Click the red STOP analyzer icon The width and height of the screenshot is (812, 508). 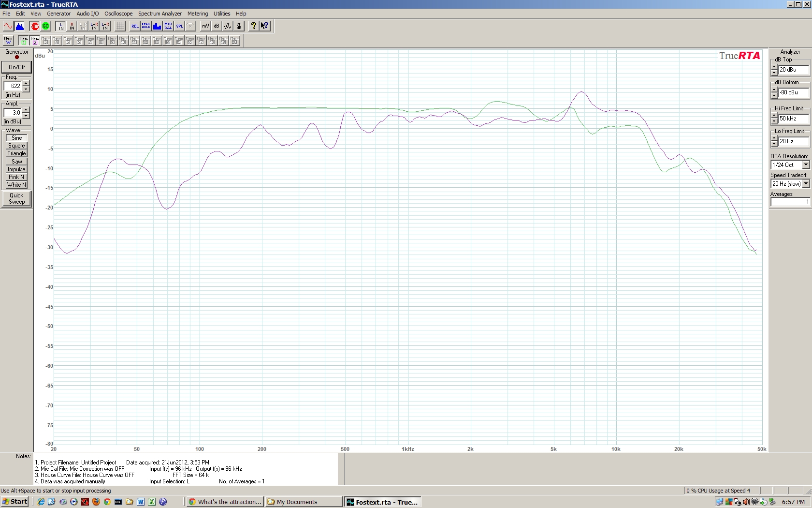click(x=35, y=26)
